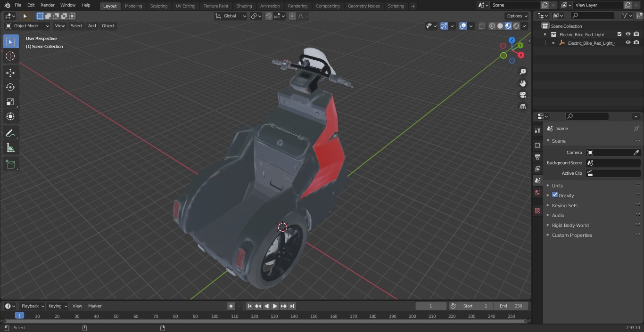Image resolution: width=644 pixels, height=332 pixels.
Task: Switch to the Modeling workspace tab
Action: [x=133, y=6]
